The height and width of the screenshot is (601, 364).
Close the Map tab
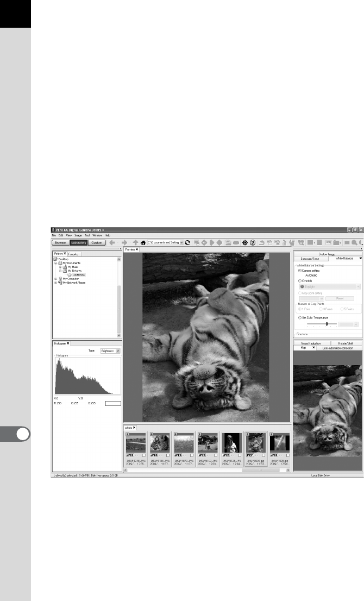pyautogui.click(x=313, y=348)
